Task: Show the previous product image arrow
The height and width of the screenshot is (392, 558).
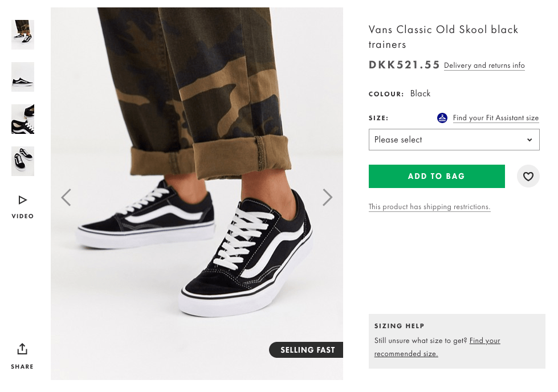Action: click(66, 197)
